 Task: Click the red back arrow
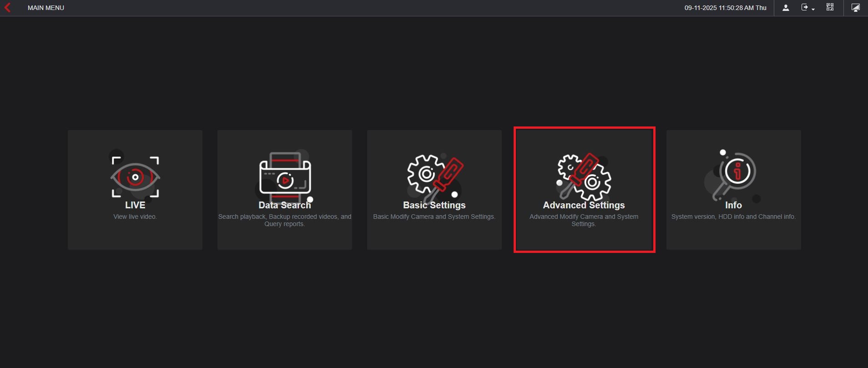(x=7, y=8)
